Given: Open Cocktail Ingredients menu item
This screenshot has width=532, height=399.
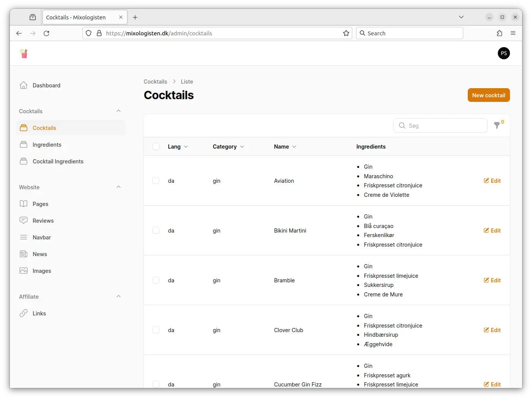Looking at the screenshot, I should 58,161.
